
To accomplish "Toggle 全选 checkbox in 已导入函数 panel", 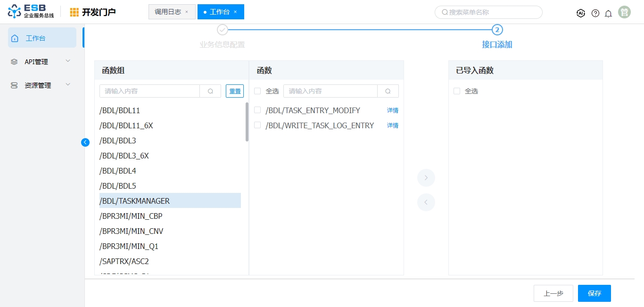I will (x=457, y=91).
